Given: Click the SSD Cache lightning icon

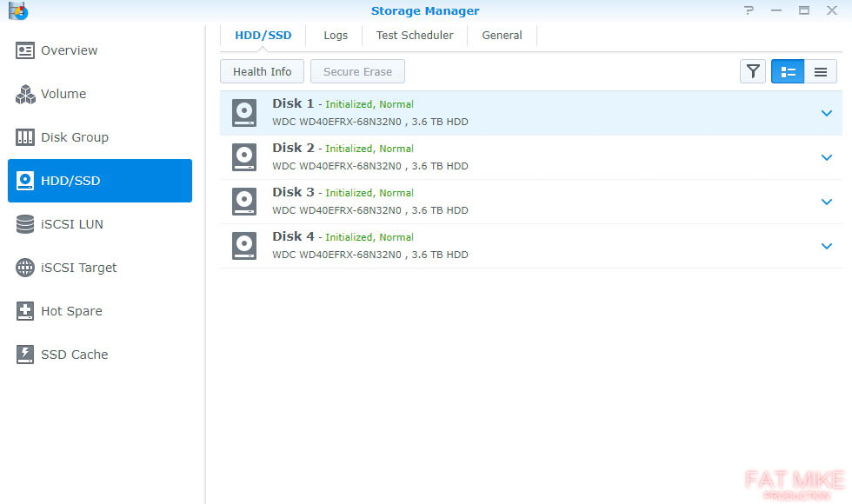Looking at the screenshot, I should (25, 355).
